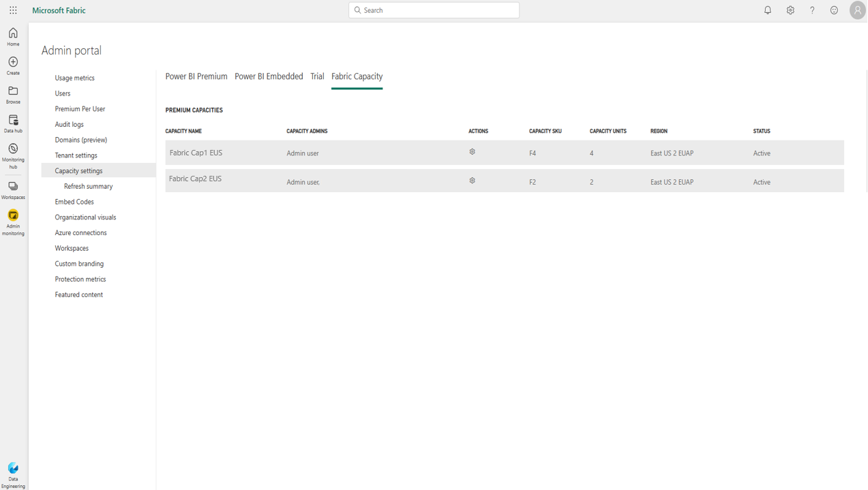Open the feedback smiley icon
The height and width of the screenshot is (490, 868).
[x=834, y=10]
